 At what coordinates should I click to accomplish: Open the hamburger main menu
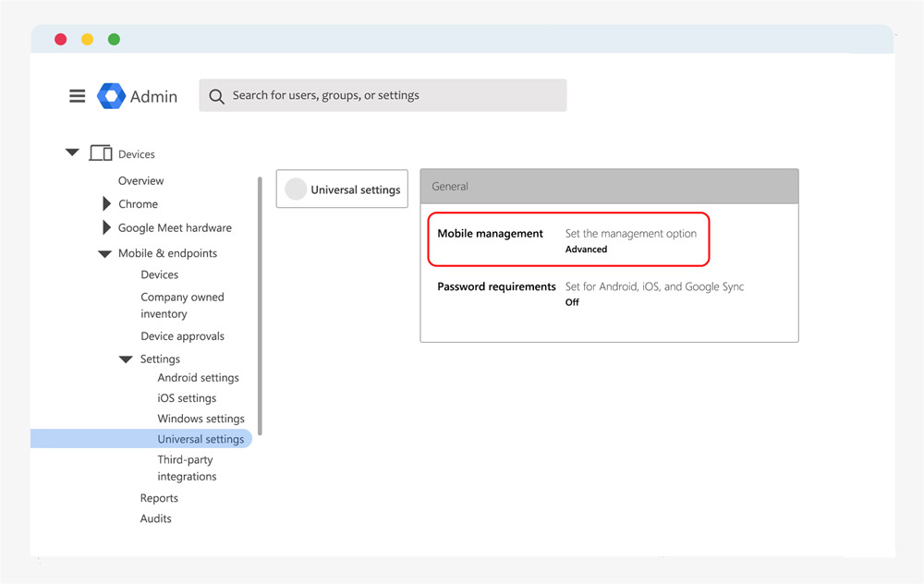[x=78, y=96]
